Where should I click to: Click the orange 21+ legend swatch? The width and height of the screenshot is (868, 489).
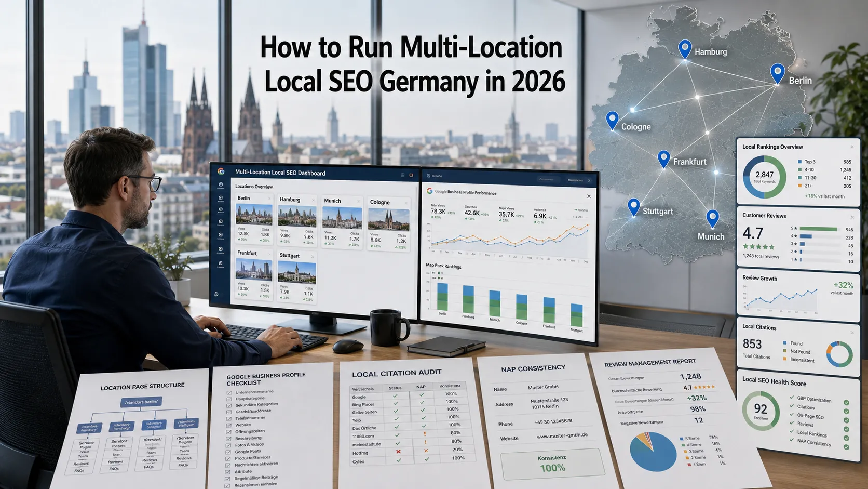(x=799, y=186)
